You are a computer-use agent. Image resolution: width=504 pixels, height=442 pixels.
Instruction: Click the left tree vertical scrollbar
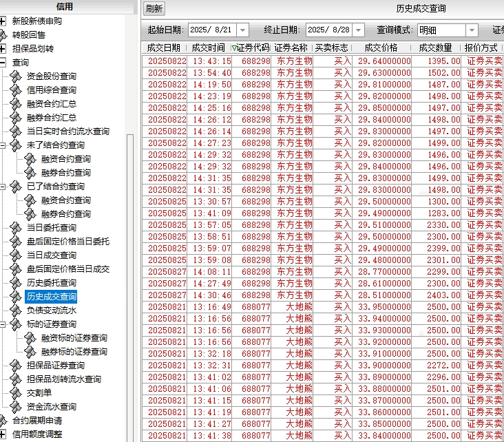coord(130,288)
